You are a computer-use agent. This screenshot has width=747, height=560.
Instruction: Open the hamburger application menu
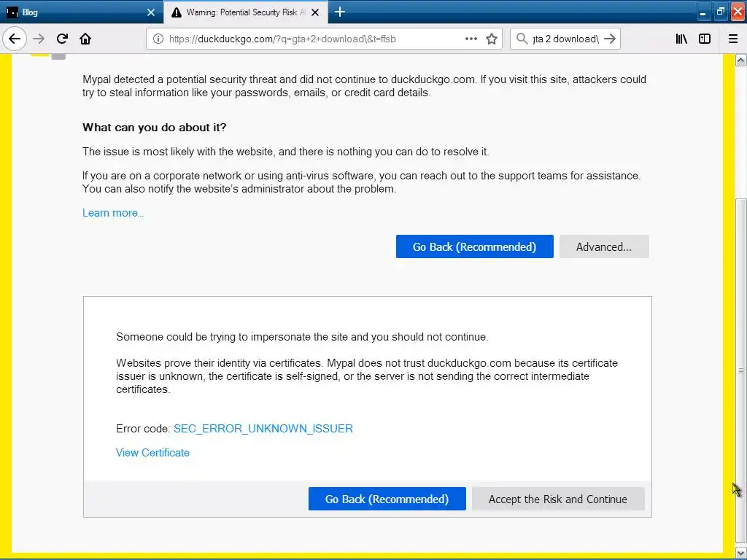point(733,39)
